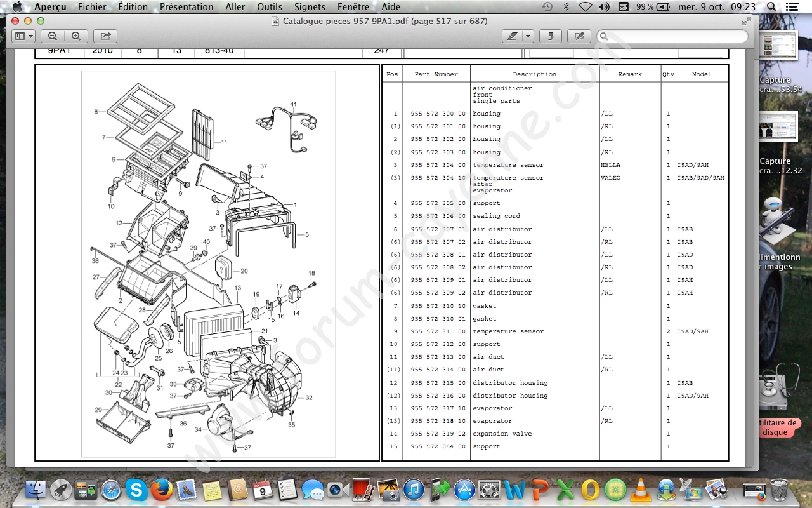Open Safari compass icon in Dock
The height and width of the screenshot is (508, 812).
click(111, 490)
